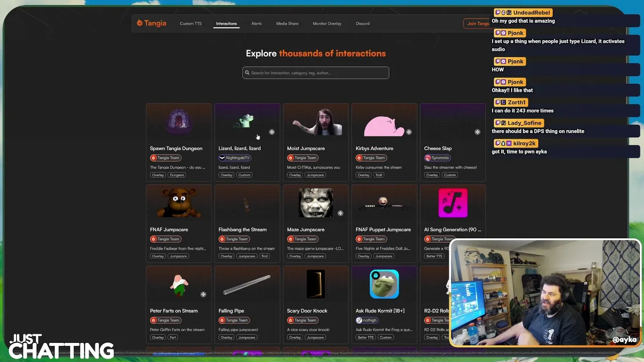The height and width of the screenshot is (362, 644).
Task: Open the Moist Jumpscare title link
Action: (x=306, y=148)
